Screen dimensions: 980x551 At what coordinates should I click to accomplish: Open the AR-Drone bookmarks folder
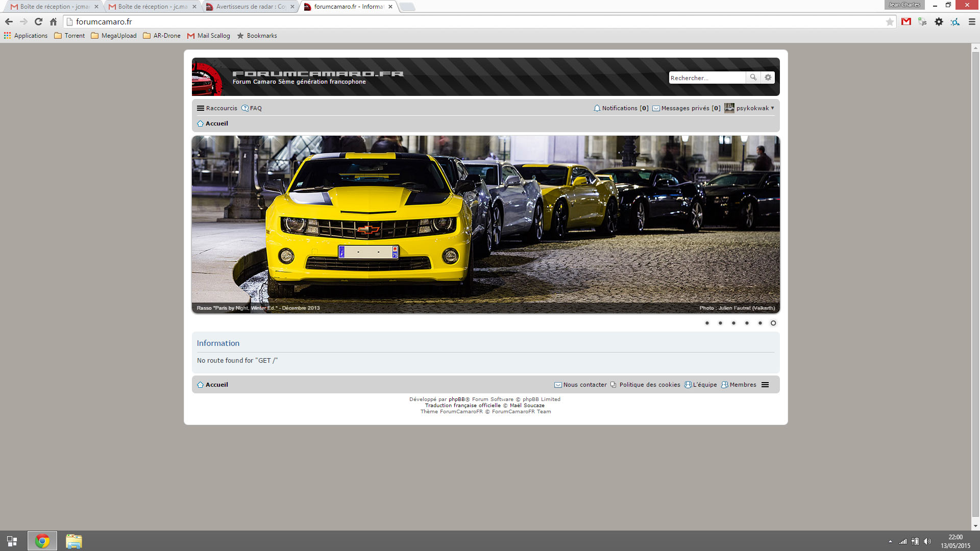point(162,36)
